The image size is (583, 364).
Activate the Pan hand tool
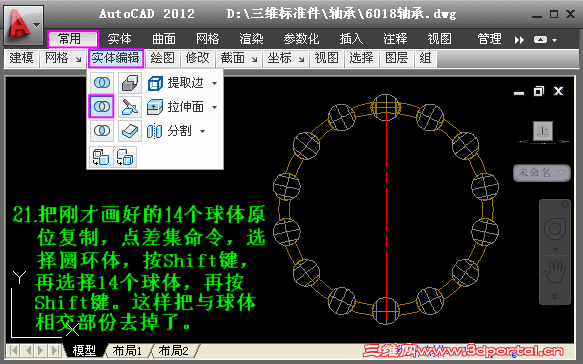click(x=555, y=272)
